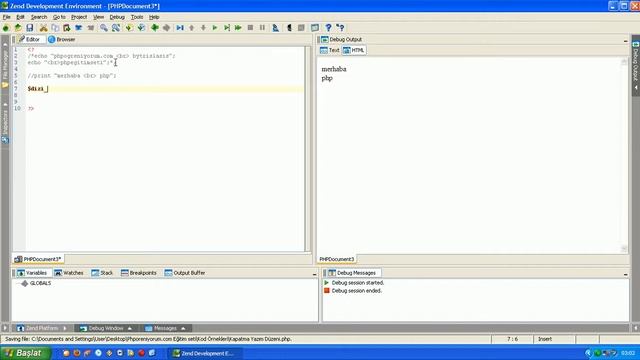Click the highlighted code line 7 in editor
The width and height of the screenshot is (640, 360).
pyautogui.click(x=165, y=89)
